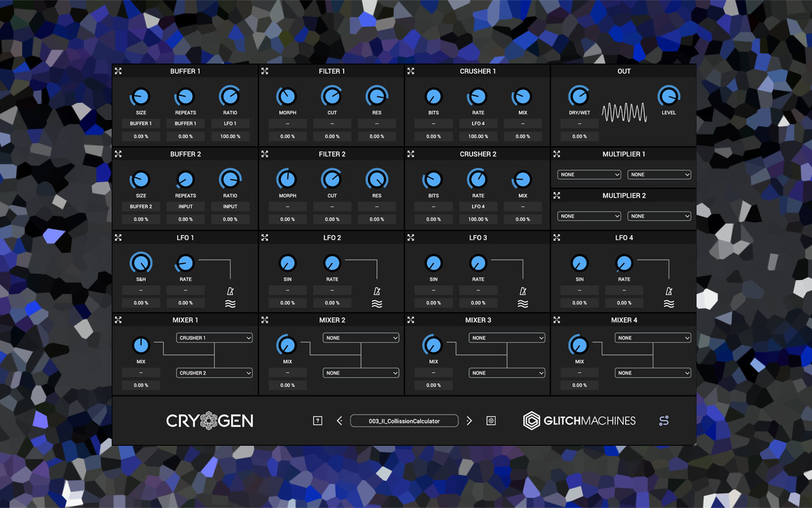Click the Cryogen logo

(210, 420)
